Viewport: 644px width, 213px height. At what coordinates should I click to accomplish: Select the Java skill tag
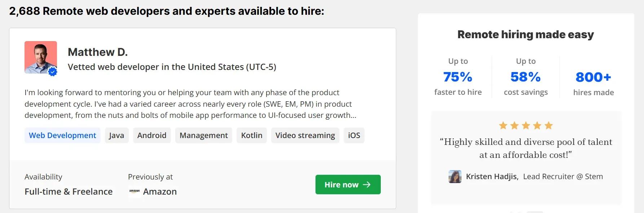coord(116,135)
